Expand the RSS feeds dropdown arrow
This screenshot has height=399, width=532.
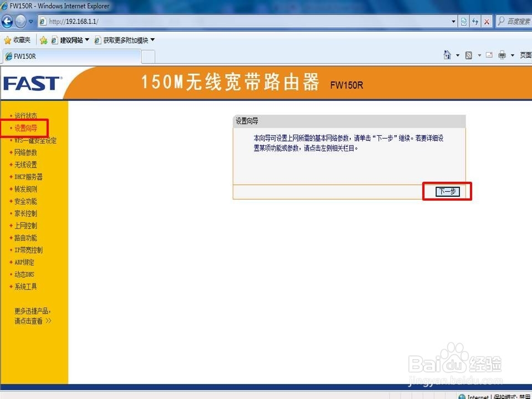point(479,55)
